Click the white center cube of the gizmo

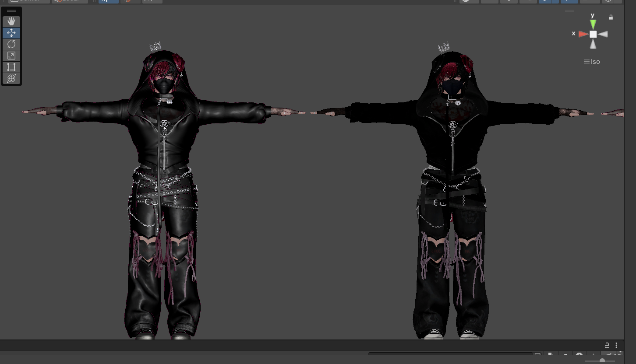click(x=593, y=34)
